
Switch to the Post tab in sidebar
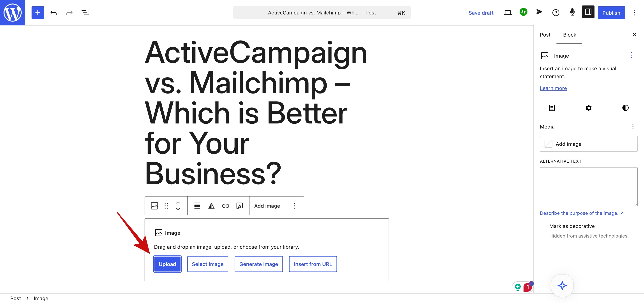point(545,35)
